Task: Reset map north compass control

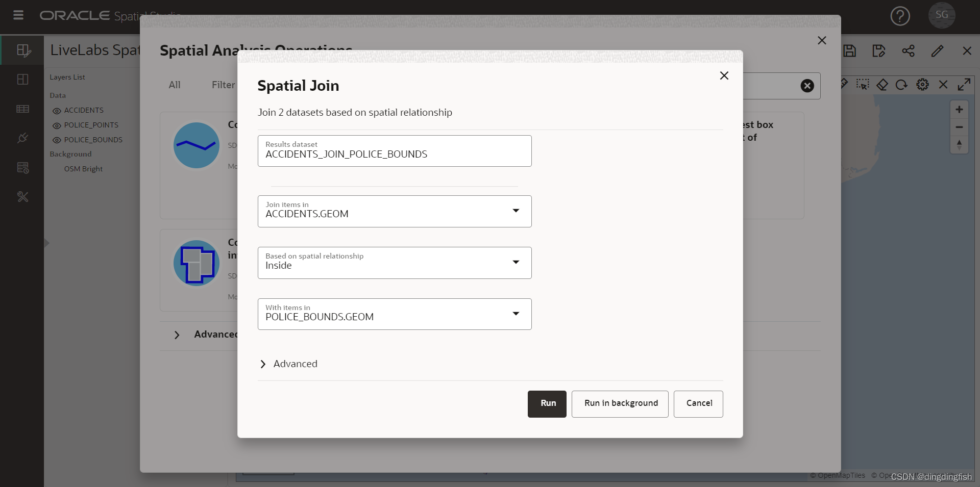Action: (x=959, y=145)
